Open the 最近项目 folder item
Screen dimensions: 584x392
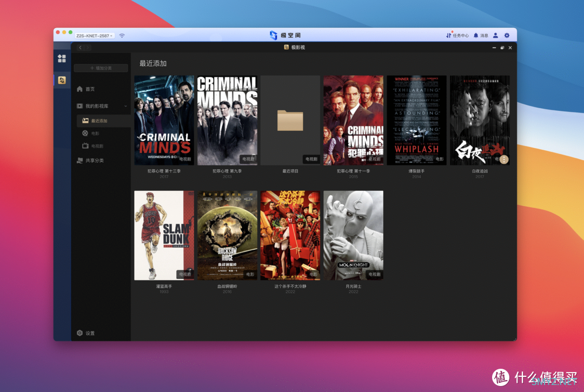pyautogui.click(x=290, y=120)
